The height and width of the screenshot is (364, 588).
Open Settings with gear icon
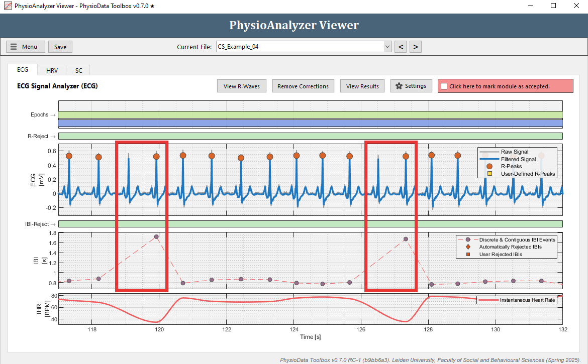tap(411, 86)
